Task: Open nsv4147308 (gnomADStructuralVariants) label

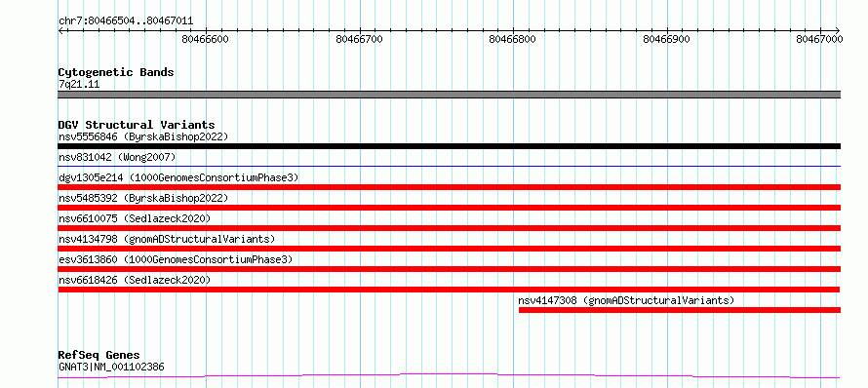Action: pos(626,300)
